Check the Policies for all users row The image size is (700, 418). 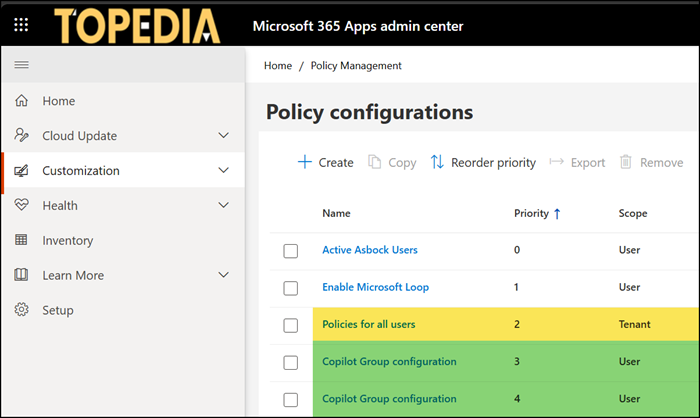pos(291,325)
